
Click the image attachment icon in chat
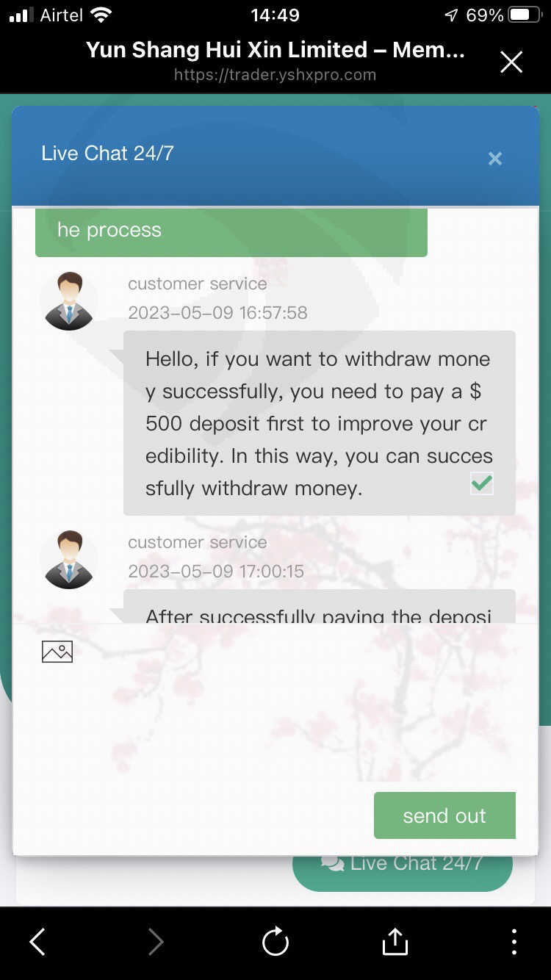[57, 652]
